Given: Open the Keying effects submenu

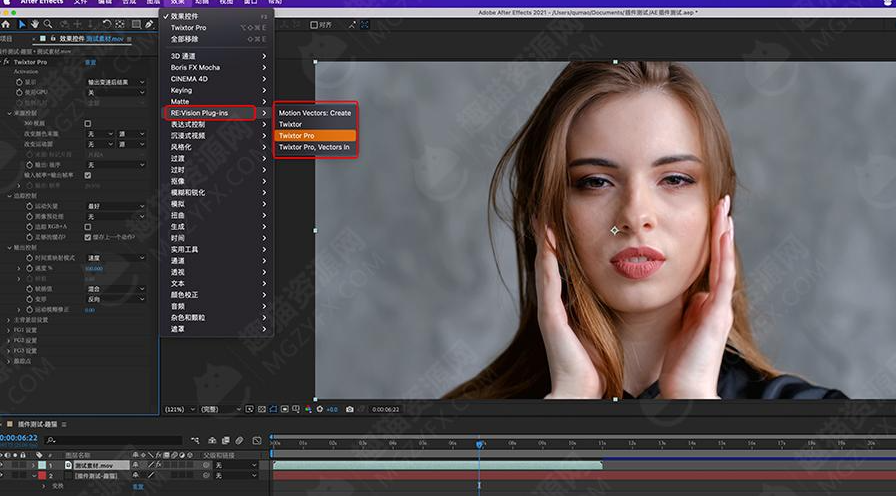Looking at the screenshot, I should 217,90.
